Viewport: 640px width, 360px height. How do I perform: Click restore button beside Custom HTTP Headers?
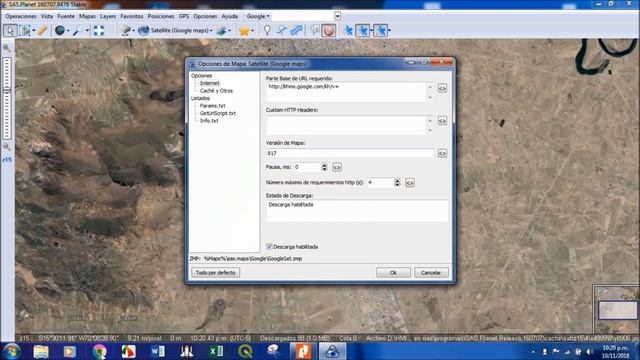[442, 121]
